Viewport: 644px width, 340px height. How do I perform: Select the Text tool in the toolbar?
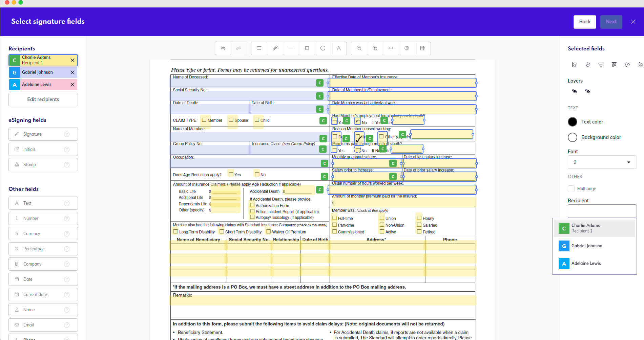[339, 48]
